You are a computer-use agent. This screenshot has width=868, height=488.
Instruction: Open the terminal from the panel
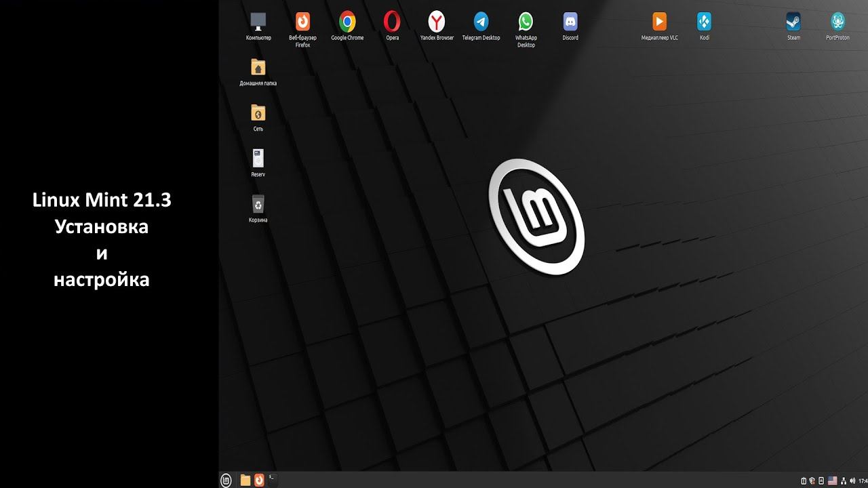[273, 480]
